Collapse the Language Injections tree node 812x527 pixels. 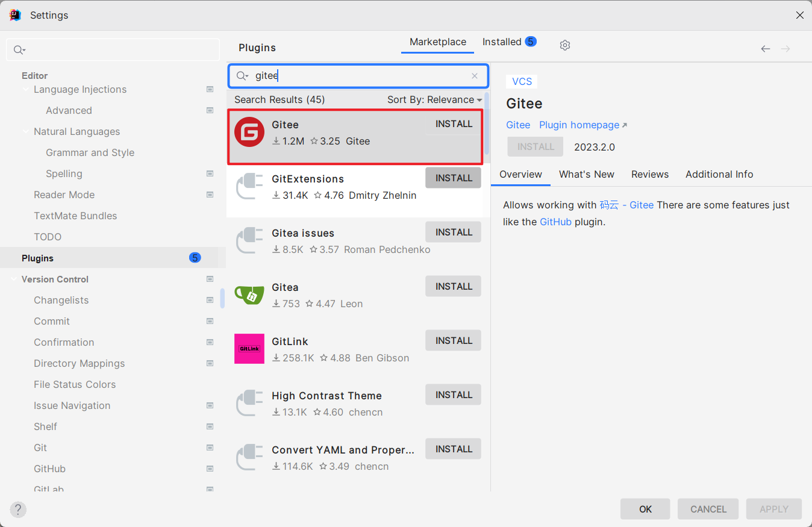tap(25, 89)
